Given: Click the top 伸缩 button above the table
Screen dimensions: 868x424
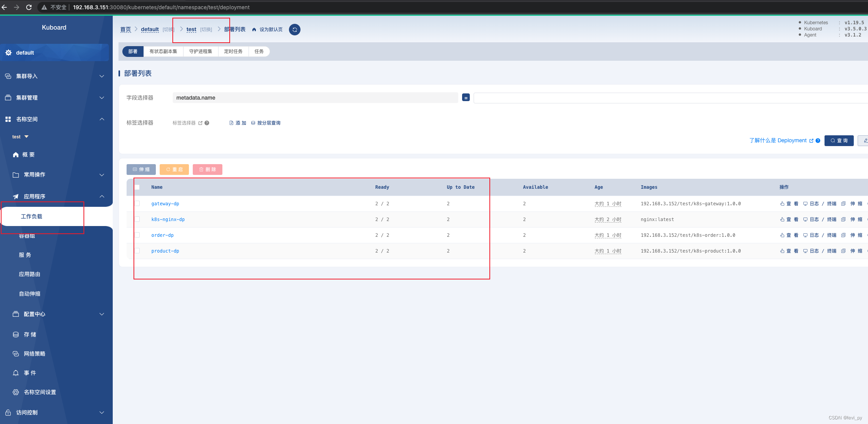Looking at the screenshot, I should click(141, 170).
